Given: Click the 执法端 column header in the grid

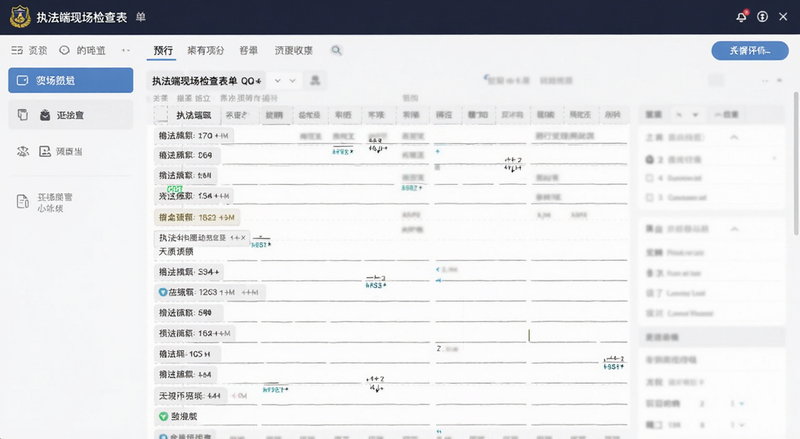Looking at the screenshot, I should point(193,115).
